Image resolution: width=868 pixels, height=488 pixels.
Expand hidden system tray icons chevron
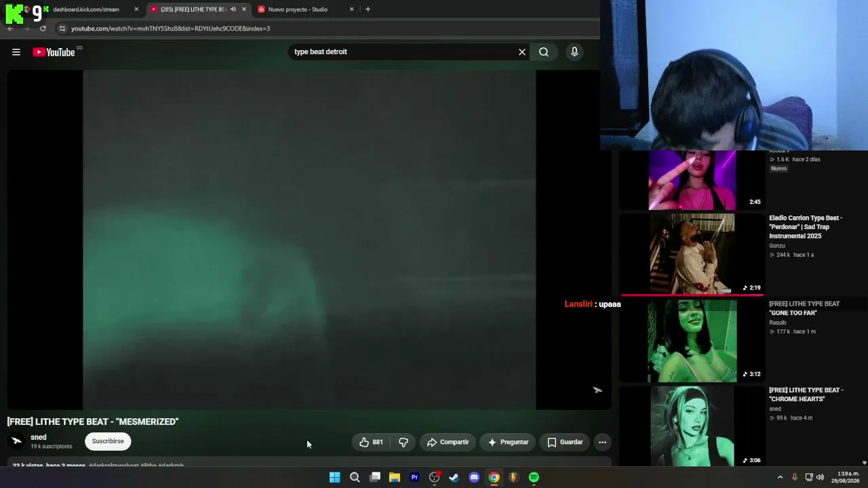click(x=780, y=477)
